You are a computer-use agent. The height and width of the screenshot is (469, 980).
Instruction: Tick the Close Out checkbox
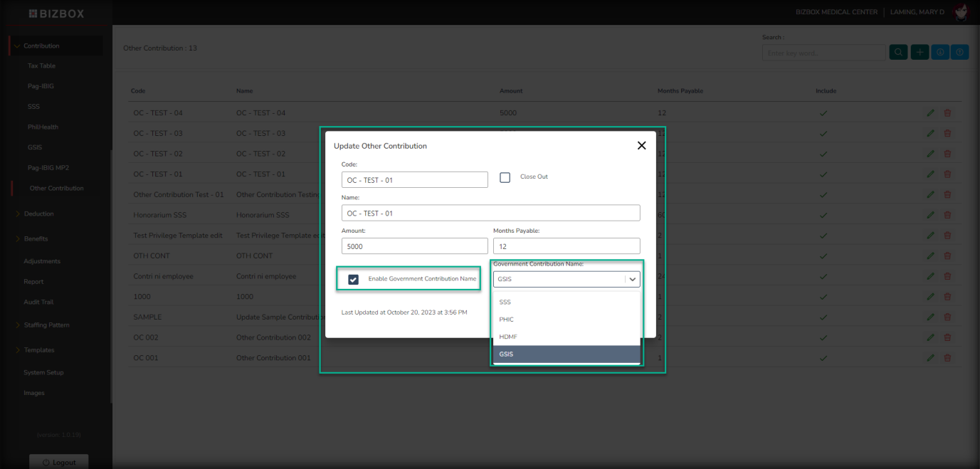[x=505, y=177]
